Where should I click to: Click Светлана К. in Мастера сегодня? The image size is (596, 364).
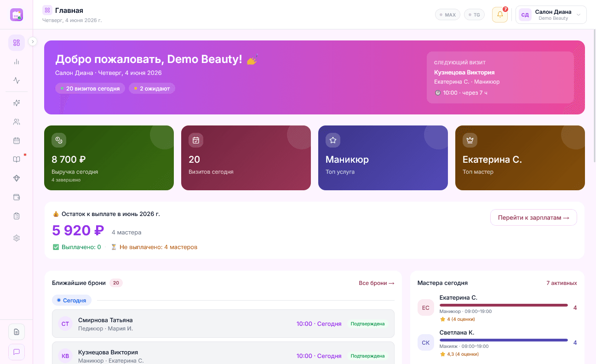click(457, 332)
